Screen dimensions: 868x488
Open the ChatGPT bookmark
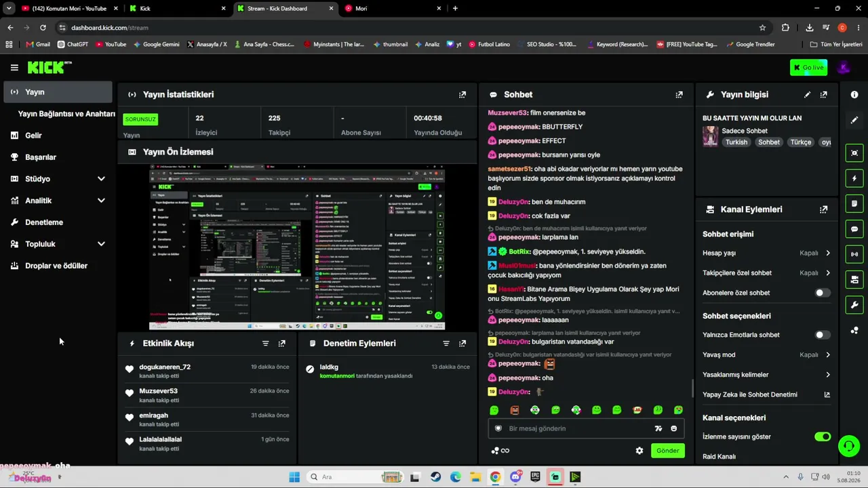[x=73, y=45]
